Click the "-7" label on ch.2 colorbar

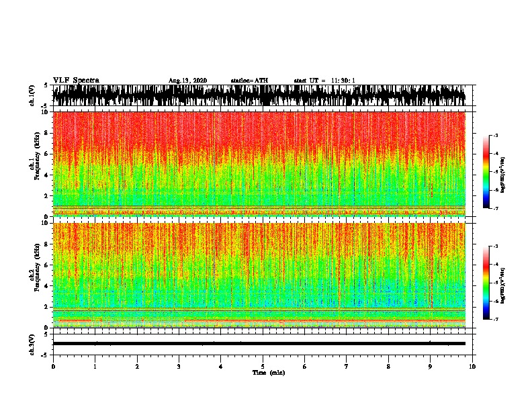pos(495,319)
